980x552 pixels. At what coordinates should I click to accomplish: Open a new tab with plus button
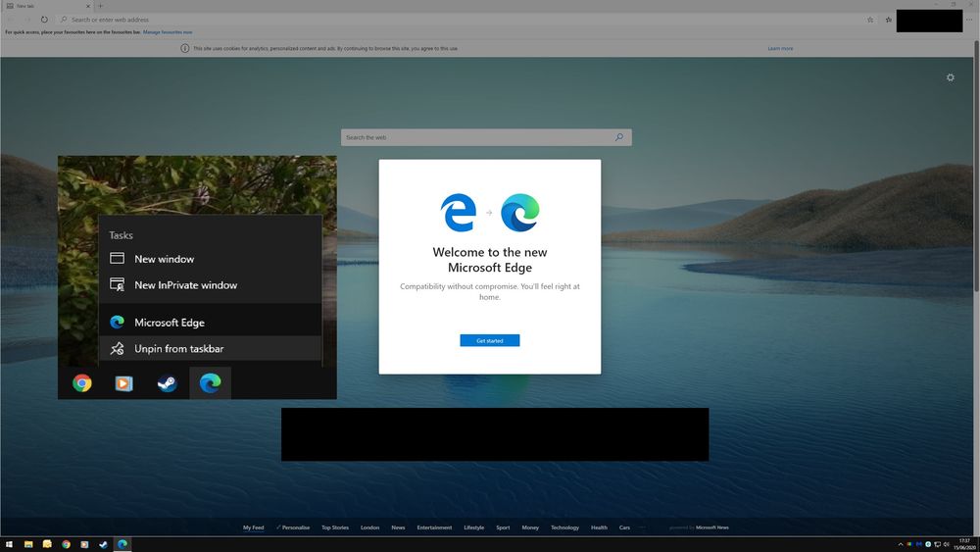tap(101, 6)
